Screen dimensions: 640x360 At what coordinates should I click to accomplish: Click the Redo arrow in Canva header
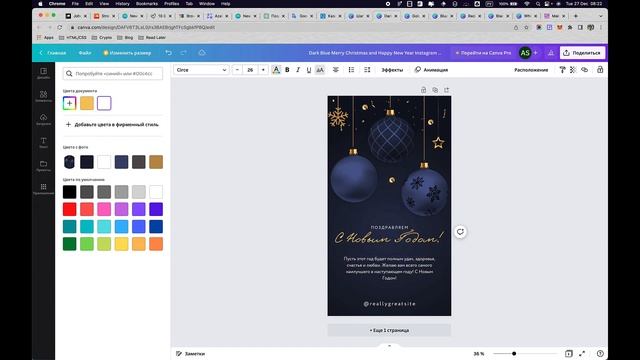184,53
